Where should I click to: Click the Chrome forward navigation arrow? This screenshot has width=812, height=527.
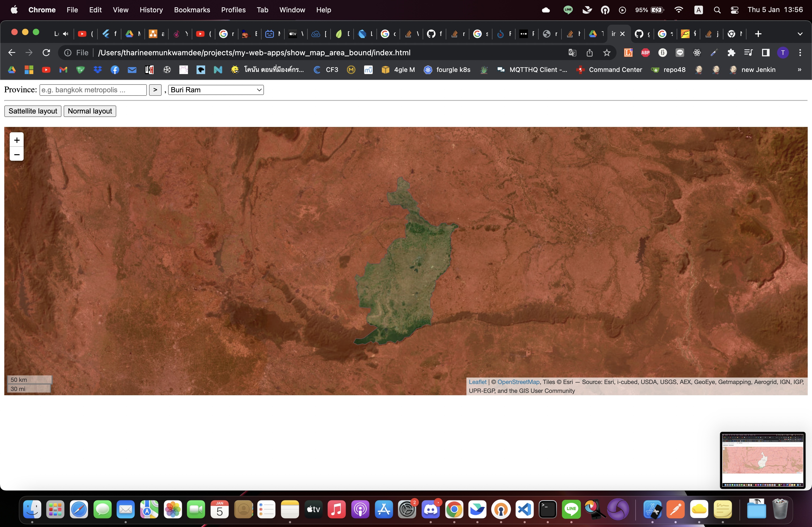coord(28,53)
